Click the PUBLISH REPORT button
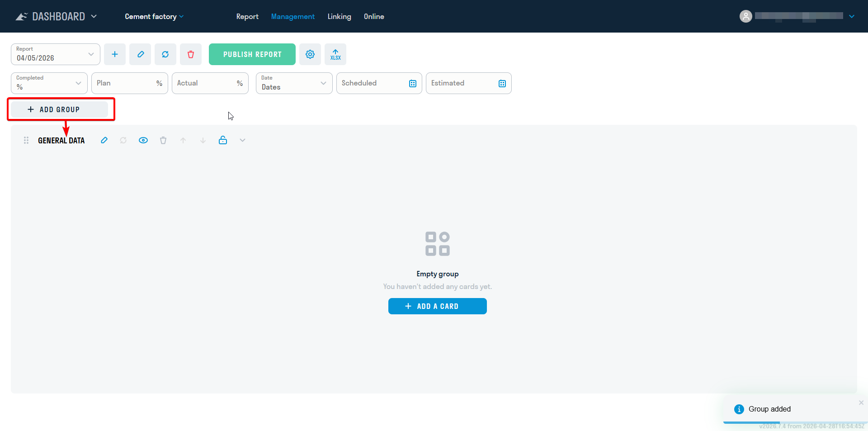The width and height of the screenshot is (868, 431). click(252, 54)
